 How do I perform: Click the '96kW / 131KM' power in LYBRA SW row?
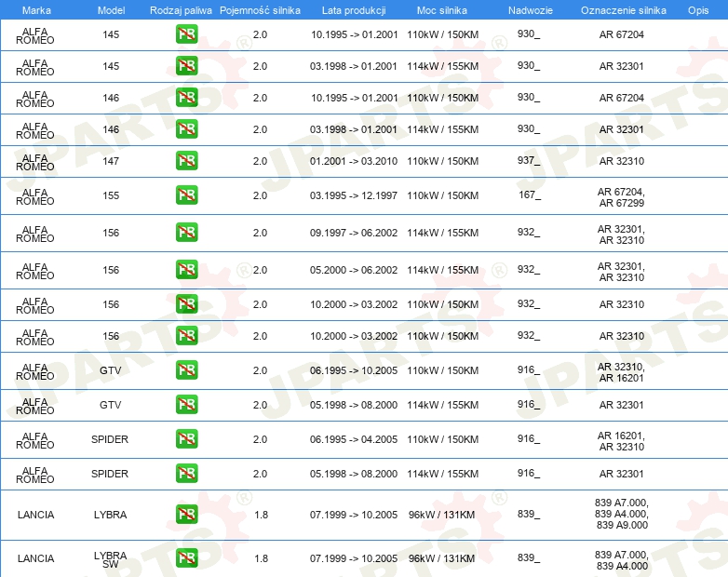coord(441,558)
